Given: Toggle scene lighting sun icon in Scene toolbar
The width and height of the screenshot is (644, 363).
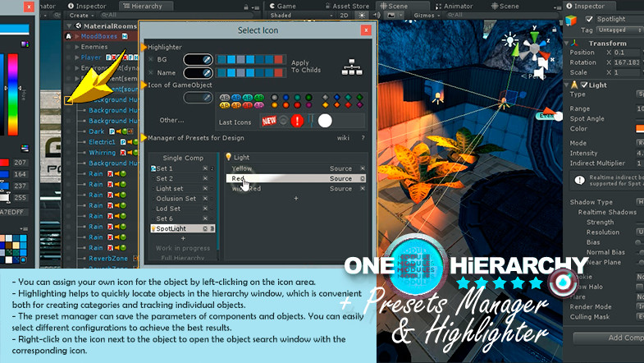Looking at the screenshot, I should click(x=362, y=16).
